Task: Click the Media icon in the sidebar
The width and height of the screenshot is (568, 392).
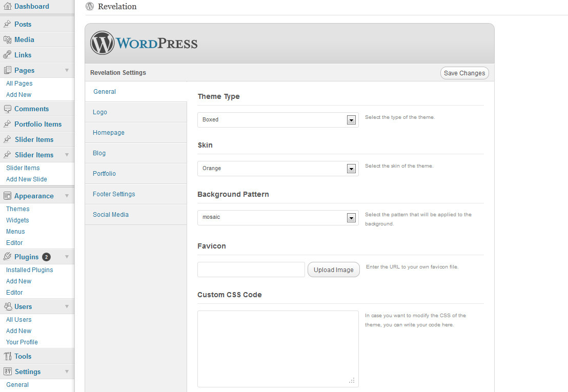Action: coord(7,39)
